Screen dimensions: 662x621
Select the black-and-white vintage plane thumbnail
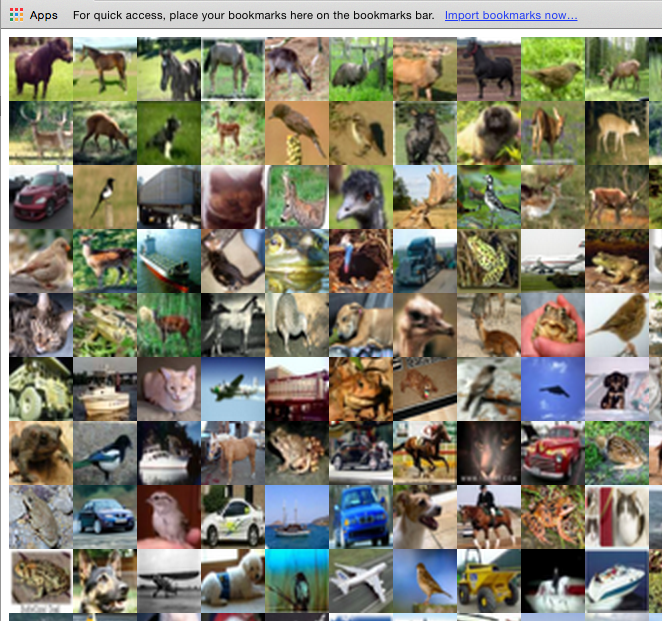coord(169,581)
